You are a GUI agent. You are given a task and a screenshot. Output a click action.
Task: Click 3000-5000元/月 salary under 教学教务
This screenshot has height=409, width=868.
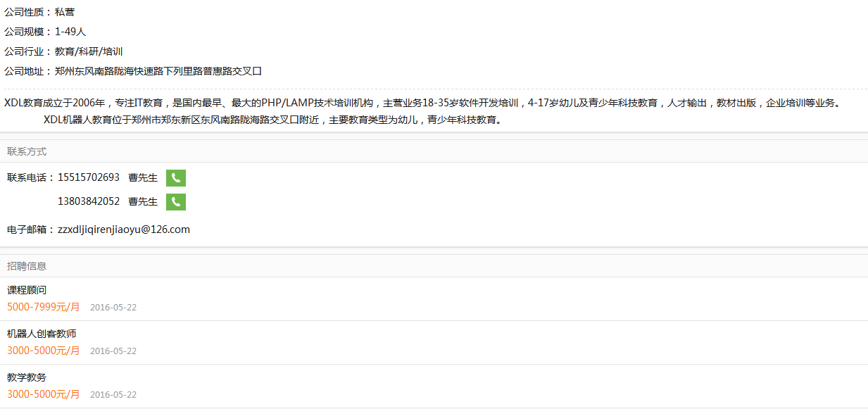click(x=44, y=394)
